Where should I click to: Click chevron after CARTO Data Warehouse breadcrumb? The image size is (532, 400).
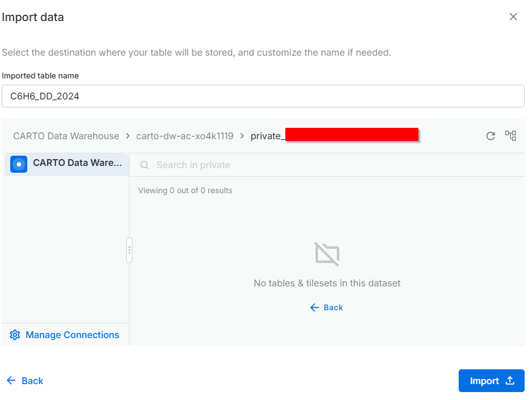coord(128,136)
